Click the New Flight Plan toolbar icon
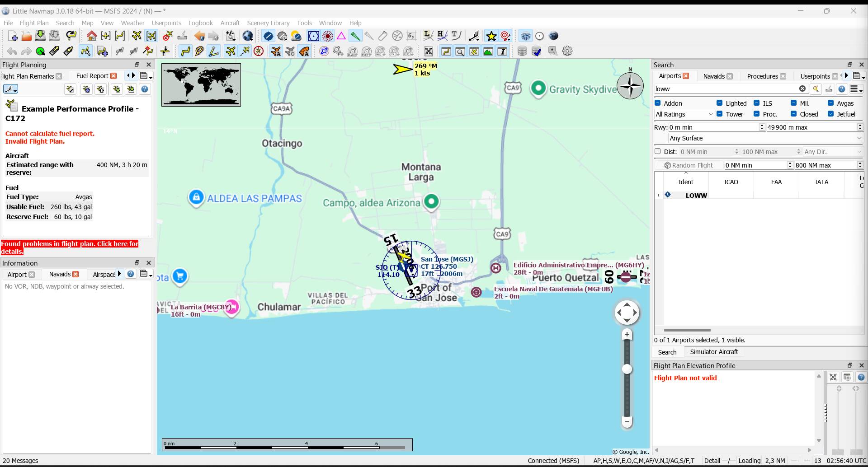This screenshot has width=868, height=467. tap(13, 36)
